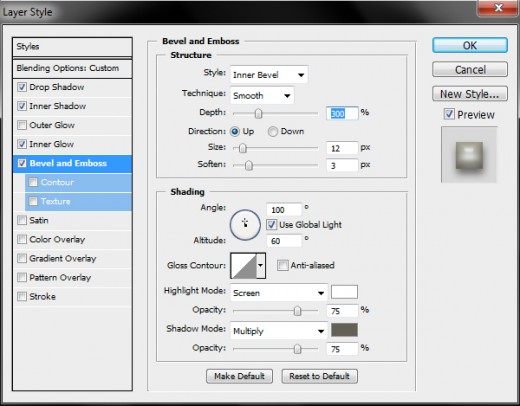Click the Size value input field

coord(342,148)
